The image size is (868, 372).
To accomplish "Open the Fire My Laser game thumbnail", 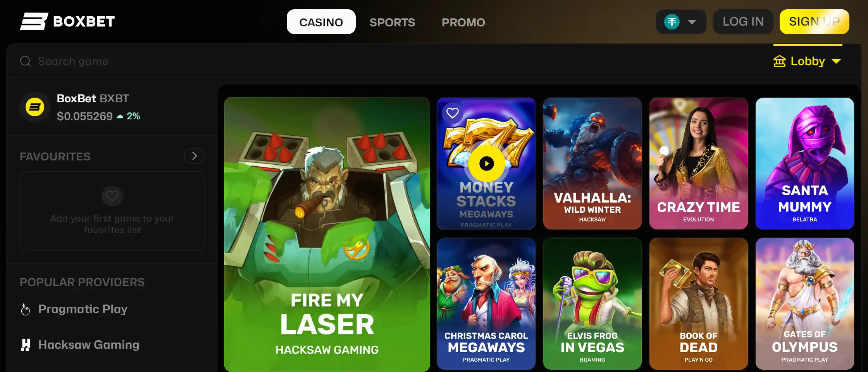I will 327,234.
